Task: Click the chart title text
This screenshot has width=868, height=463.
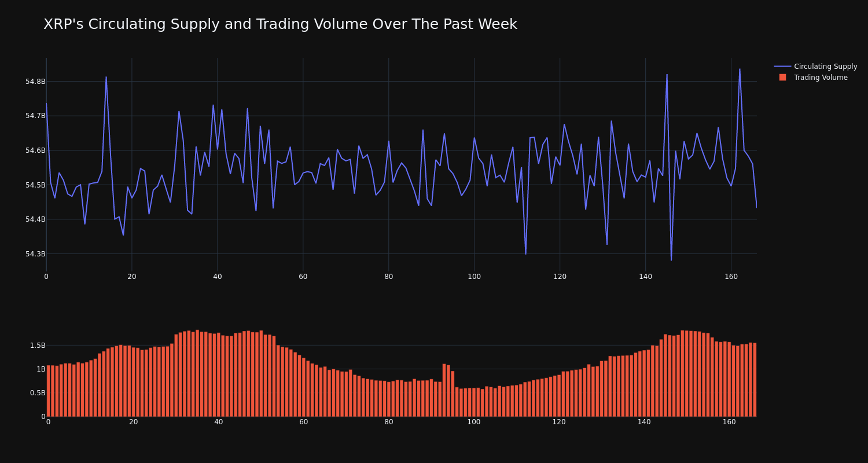Action: [x=280, y=24]
